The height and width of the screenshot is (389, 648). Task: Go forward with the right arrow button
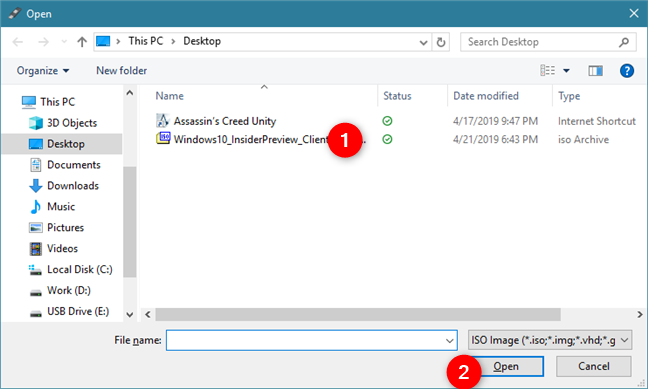tap(43, 42)
